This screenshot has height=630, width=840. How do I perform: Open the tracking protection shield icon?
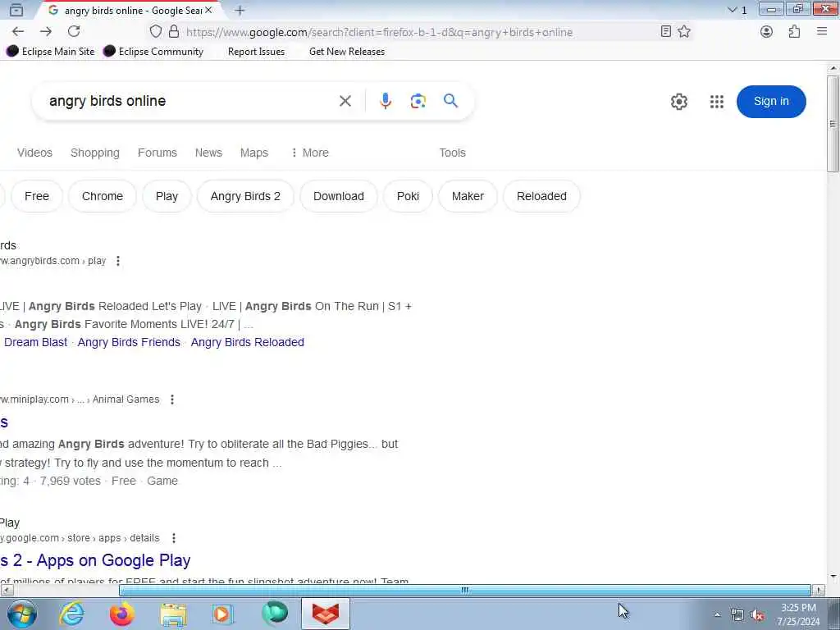pos(155,32)
